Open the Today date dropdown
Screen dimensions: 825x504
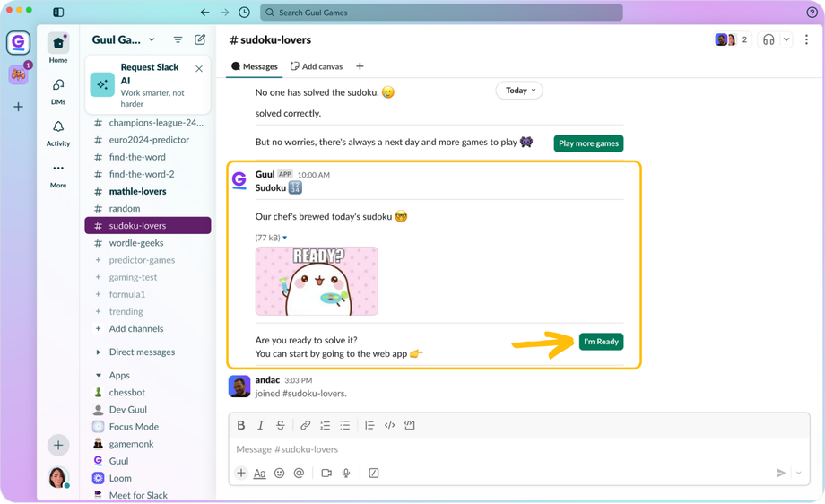click(519, 91)
